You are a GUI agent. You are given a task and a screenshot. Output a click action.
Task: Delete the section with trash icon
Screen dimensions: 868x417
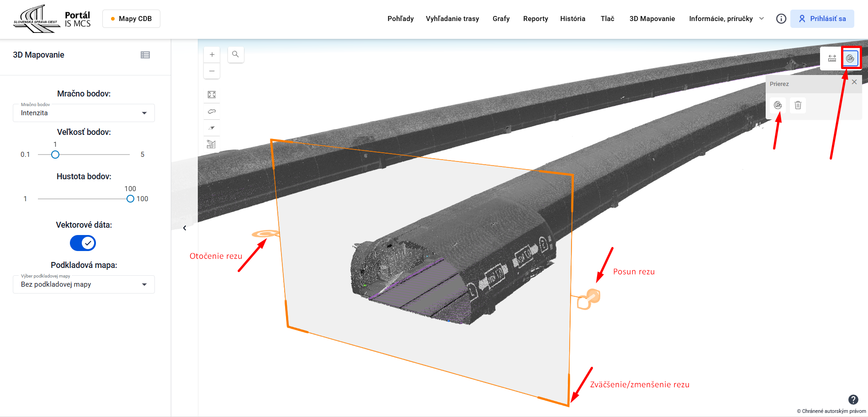click(798, 105)
